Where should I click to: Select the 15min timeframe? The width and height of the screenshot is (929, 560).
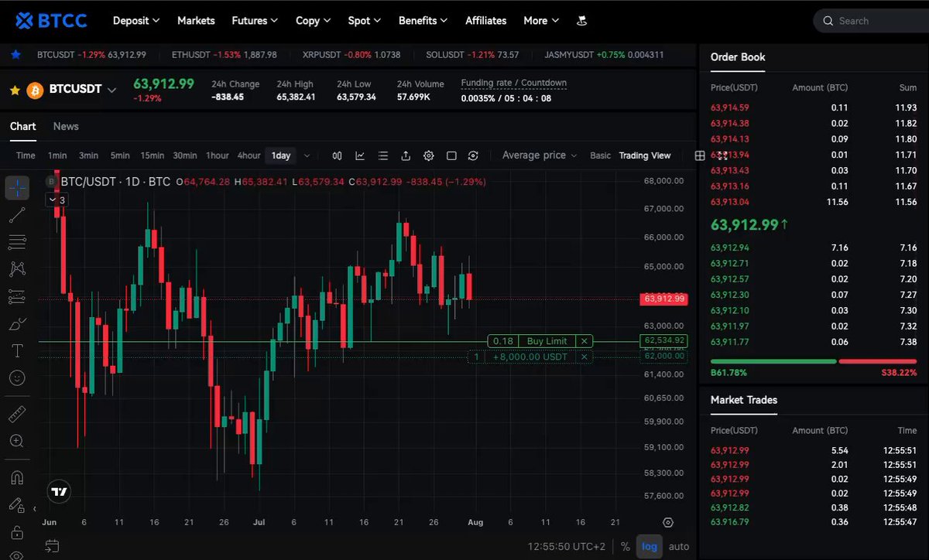point(153,155)
